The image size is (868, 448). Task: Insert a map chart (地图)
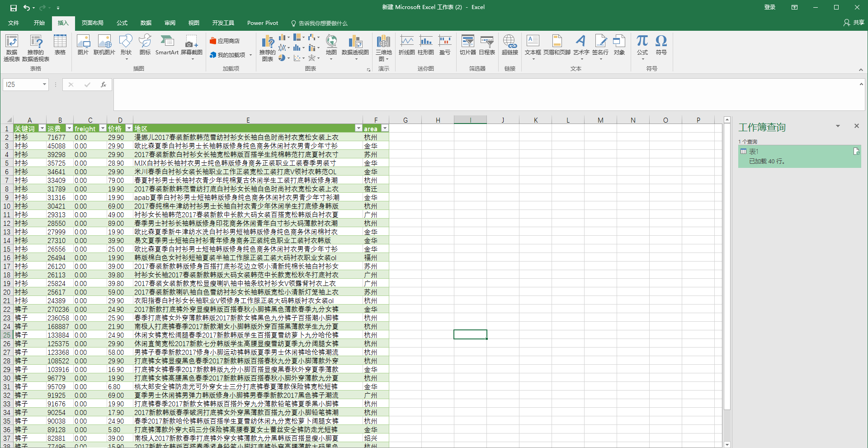pyautogui.click(x=331, y=47)
